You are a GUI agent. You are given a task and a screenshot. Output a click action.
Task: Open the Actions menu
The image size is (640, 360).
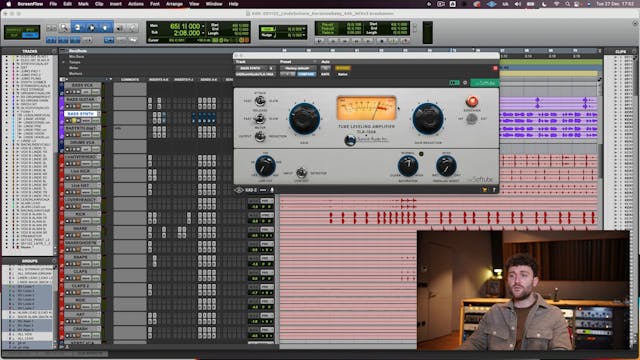(x=136, y=4)
